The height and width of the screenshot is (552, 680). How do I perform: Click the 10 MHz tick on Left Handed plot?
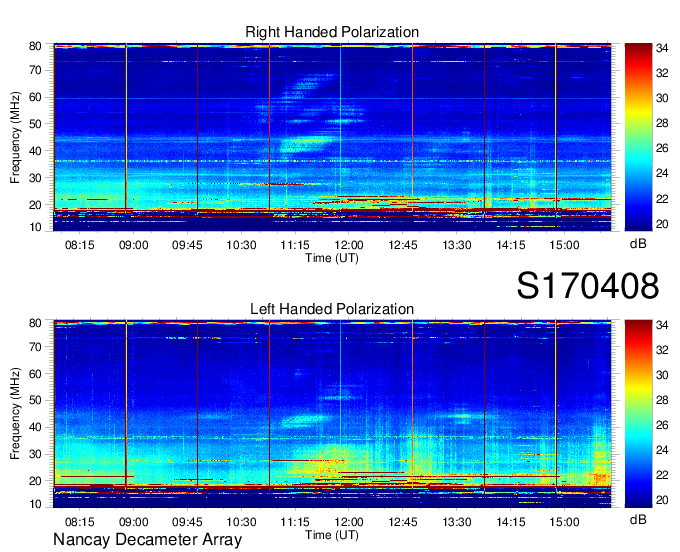pyautogui.click(x=35, y=504)
